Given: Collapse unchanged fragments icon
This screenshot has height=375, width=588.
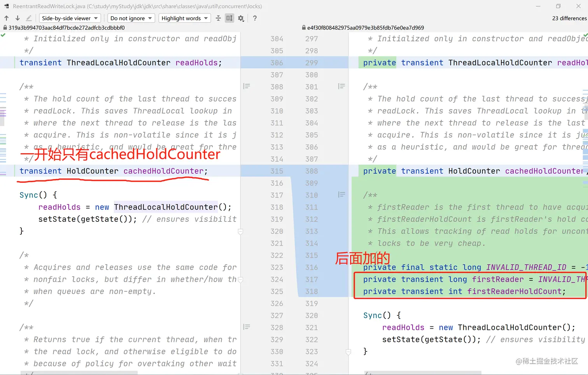Looking at the screenshot, I should click(218, 18).
